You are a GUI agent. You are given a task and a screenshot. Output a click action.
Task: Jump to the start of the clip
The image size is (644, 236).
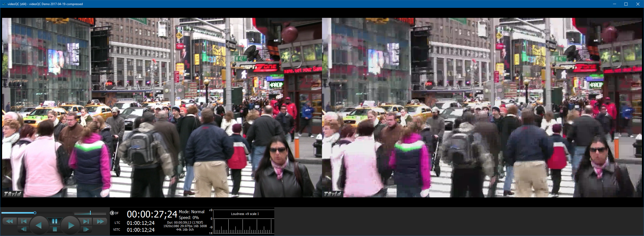click(x=24, y=221)
